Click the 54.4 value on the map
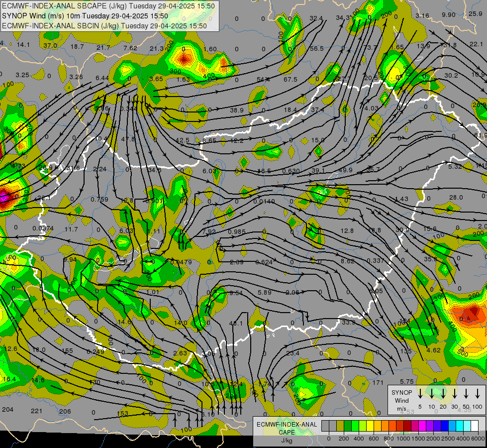This screenshot has width=487, height=448. pyautogui.click(x=263, y=80)
